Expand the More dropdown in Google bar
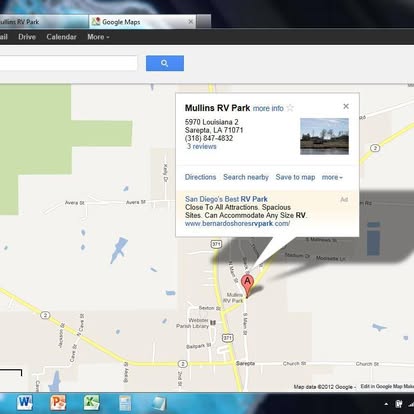Screen dimensions: 414x414 98,37
